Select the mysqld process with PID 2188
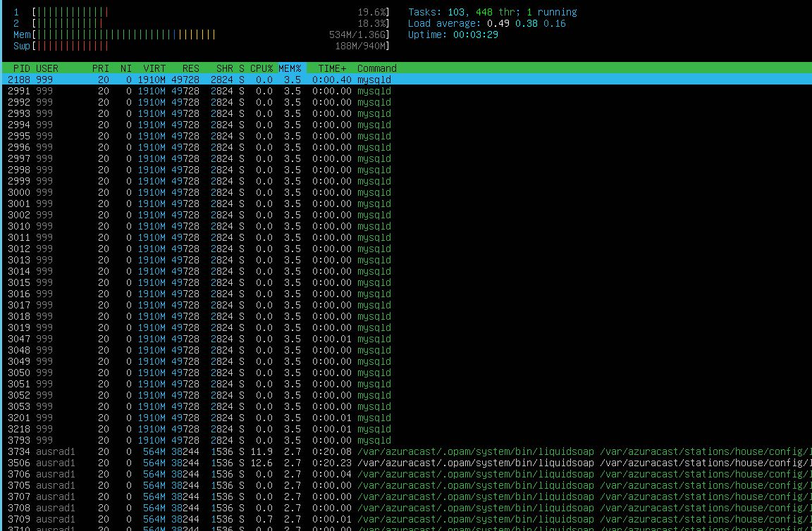 click(406, 80)
